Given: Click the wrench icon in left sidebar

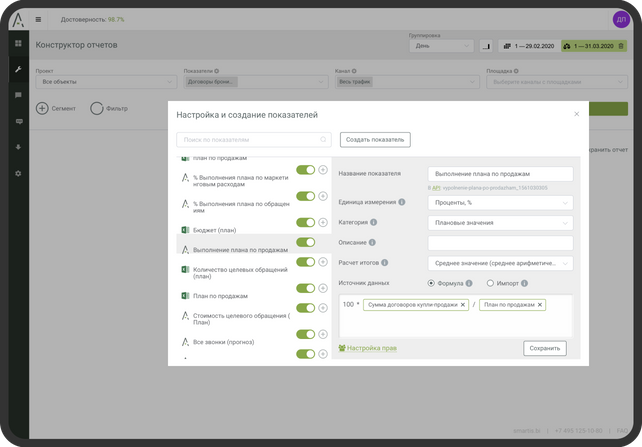Looking at the screenshot, I should click(x=17, y=69).
